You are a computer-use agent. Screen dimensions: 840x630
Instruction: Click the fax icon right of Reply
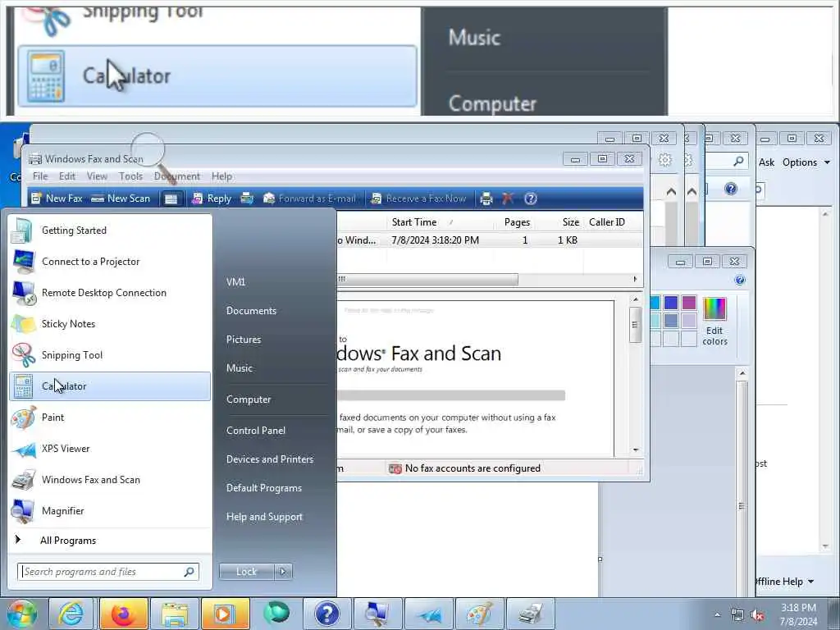pos(247,199)
